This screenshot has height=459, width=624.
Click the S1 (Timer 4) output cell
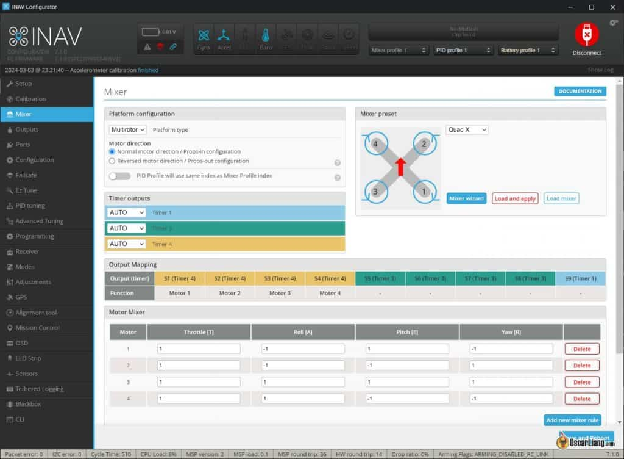pyautogui.click(x=179, y=279)
